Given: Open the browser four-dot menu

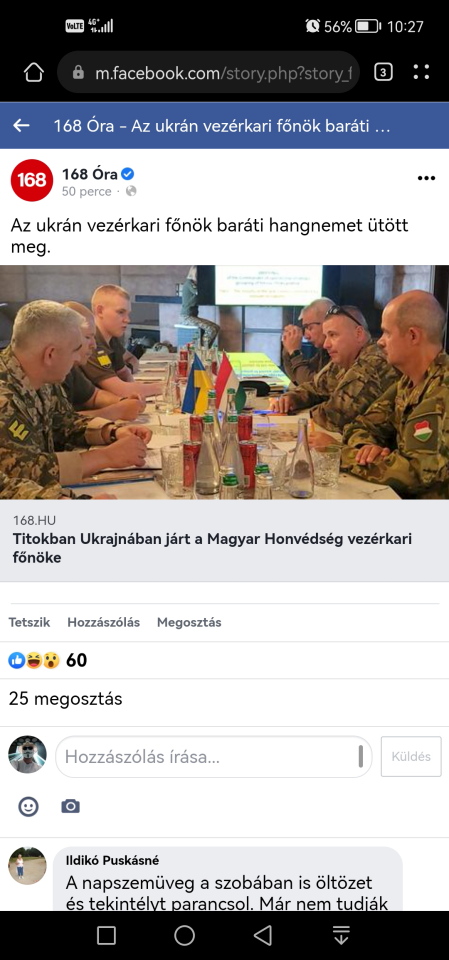Looking at the screenshot, I should click(421, 73).
